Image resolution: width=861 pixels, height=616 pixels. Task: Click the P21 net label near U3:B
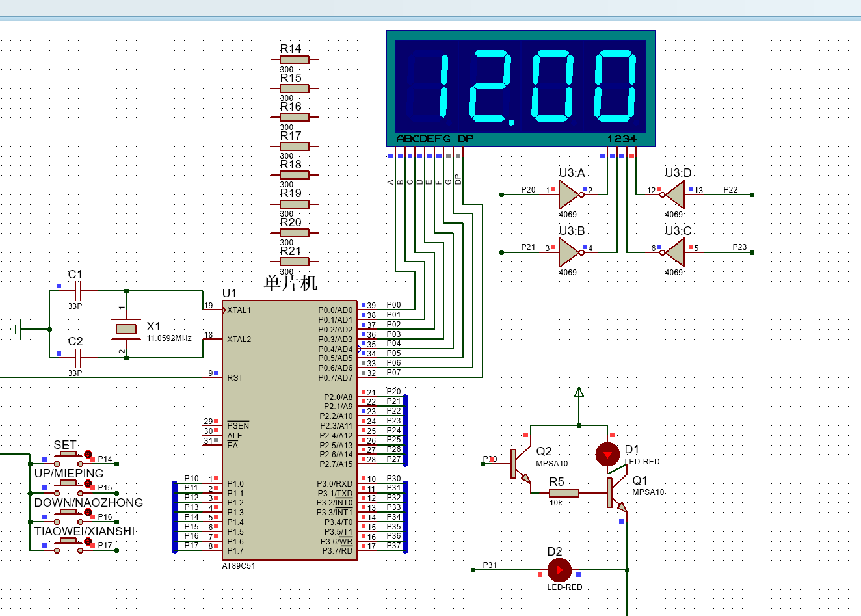528,247
